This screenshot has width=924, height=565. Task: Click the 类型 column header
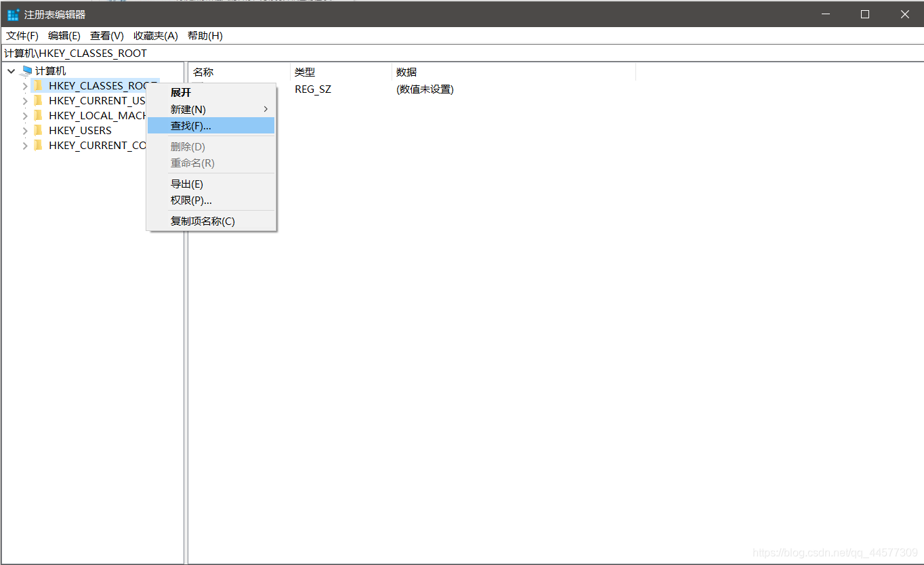coord(341,72)
